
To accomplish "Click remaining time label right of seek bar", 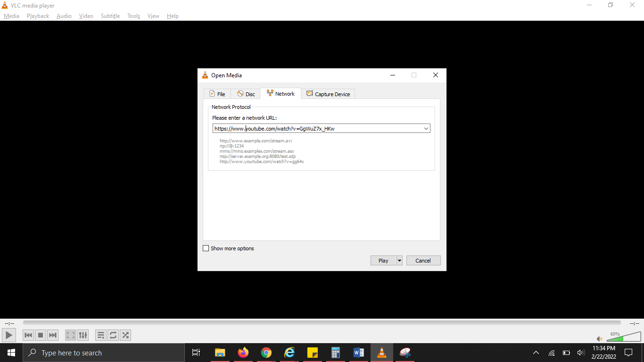I will pyautogui.click(x=635, y=323).
